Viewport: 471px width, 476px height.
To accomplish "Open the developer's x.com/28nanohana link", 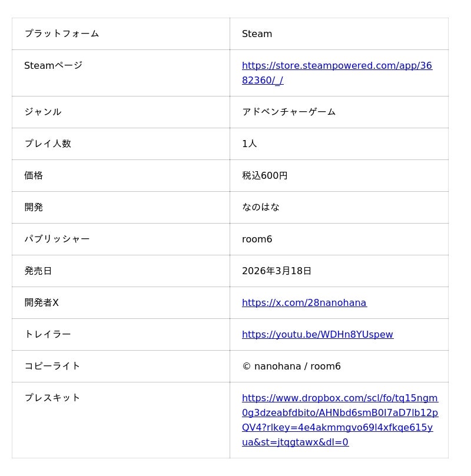I will [304, 303].
